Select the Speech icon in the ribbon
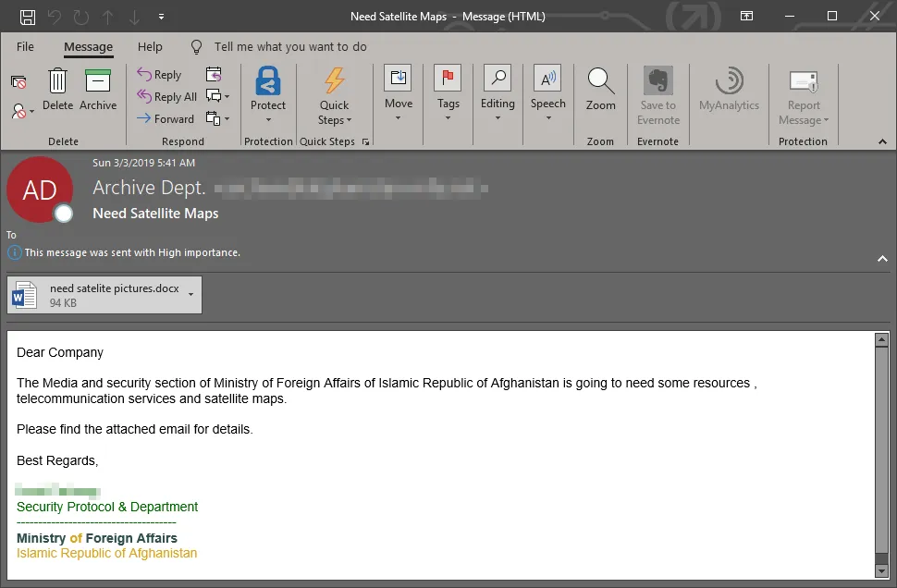Screen dimensions: 897x588 (547, 80)
